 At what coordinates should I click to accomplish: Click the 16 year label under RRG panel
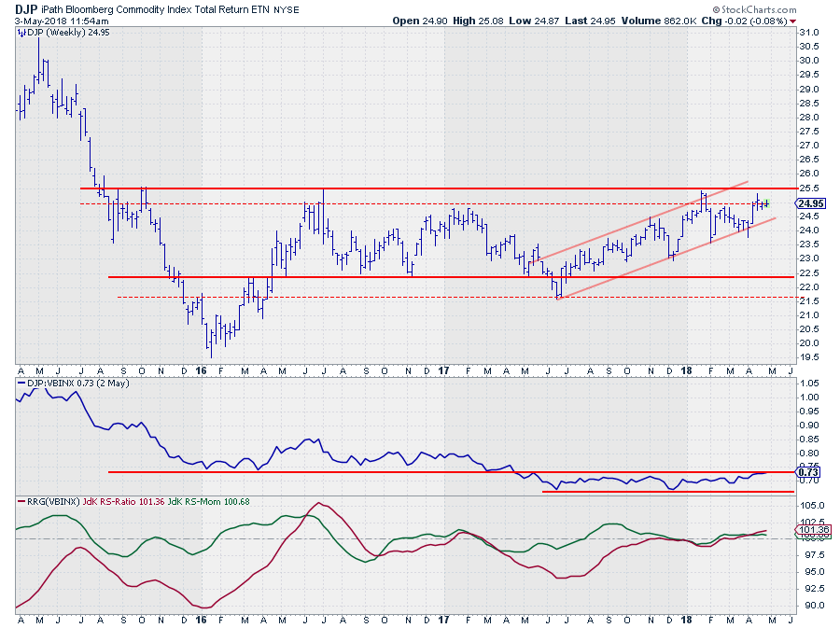pos(201,620)
